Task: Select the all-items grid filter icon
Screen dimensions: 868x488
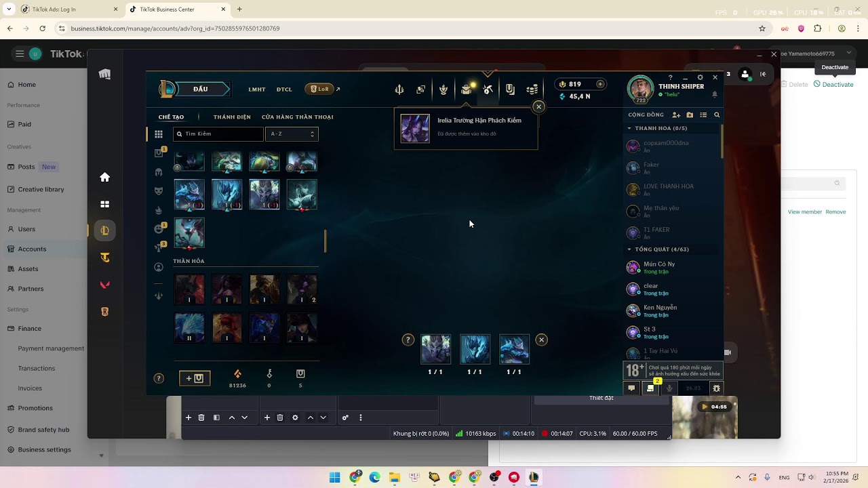Action: pyautogui.click(x=159, y=134)
